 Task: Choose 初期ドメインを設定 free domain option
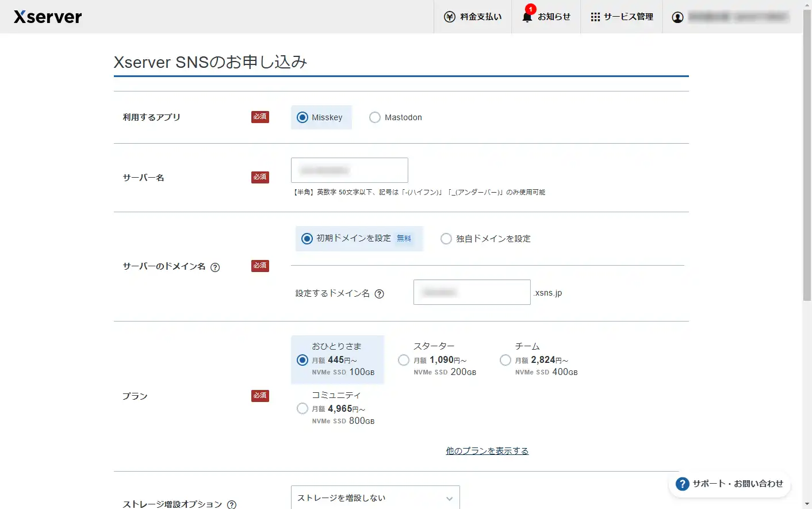pyautogui.click(x=359, y=239)
